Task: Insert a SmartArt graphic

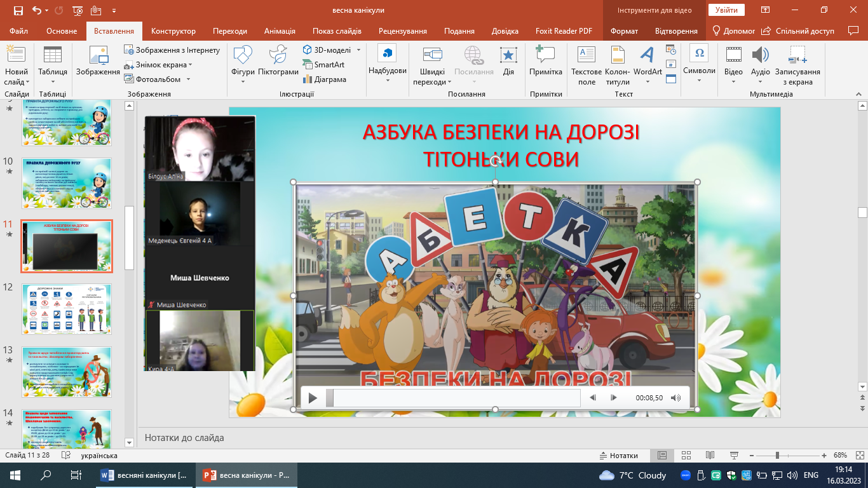Action: (323, 65)
